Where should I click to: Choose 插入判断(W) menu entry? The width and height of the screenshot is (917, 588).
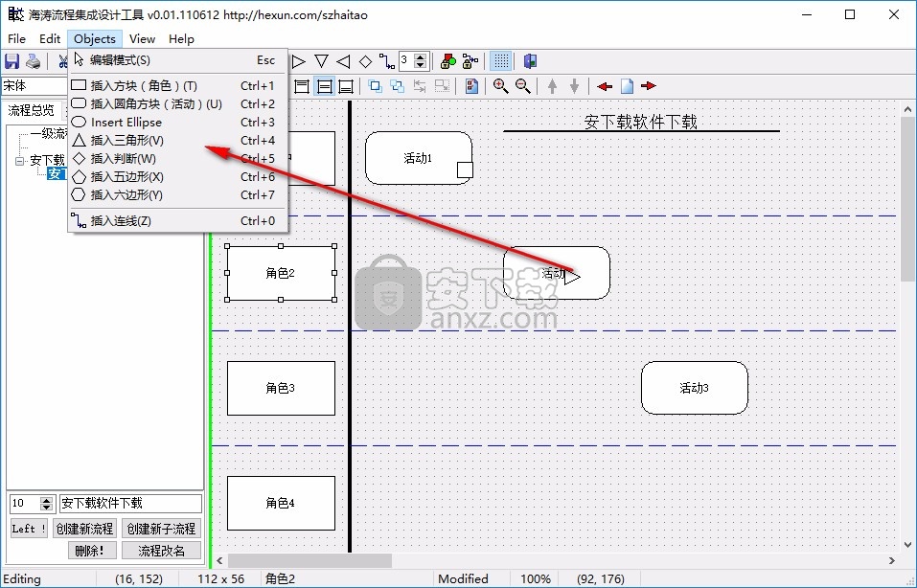coord(178,158)
